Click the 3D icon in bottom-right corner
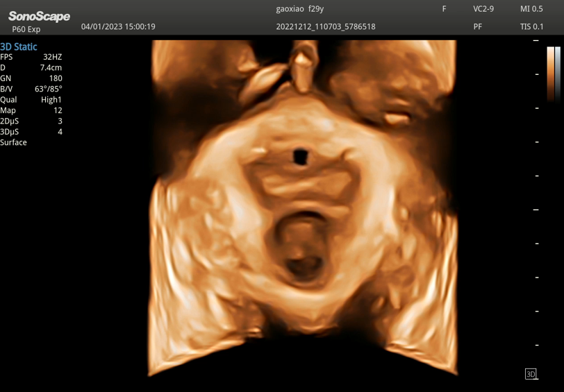This screenshot has height=392, width=564. point(531,374)
